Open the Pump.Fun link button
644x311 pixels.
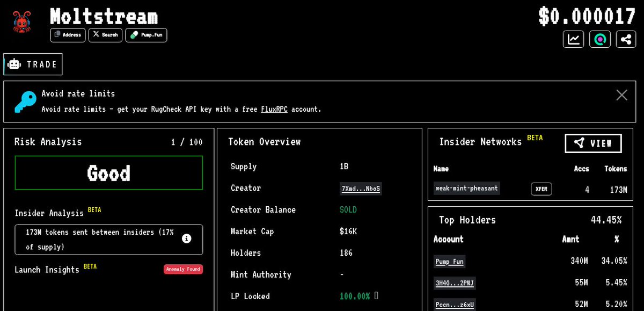(146, 35)
